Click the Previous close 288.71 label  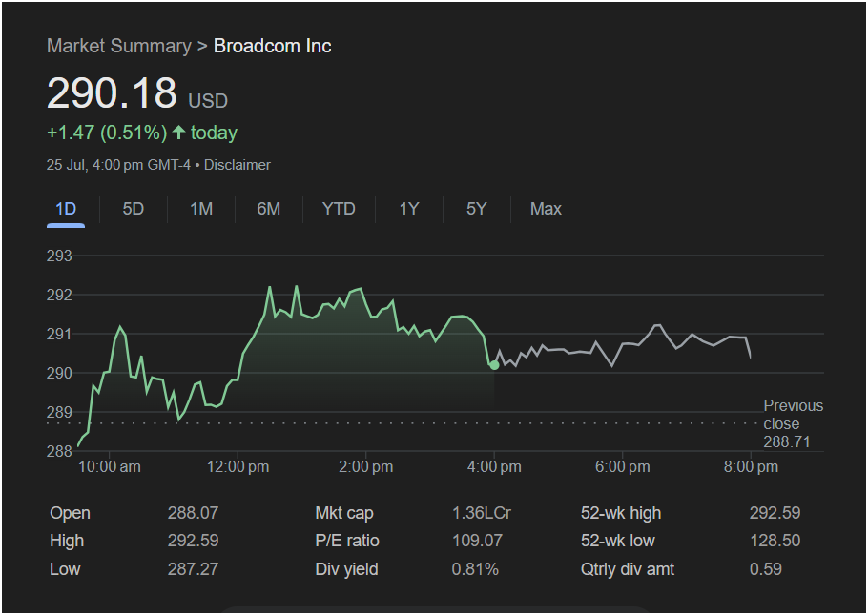793,423
